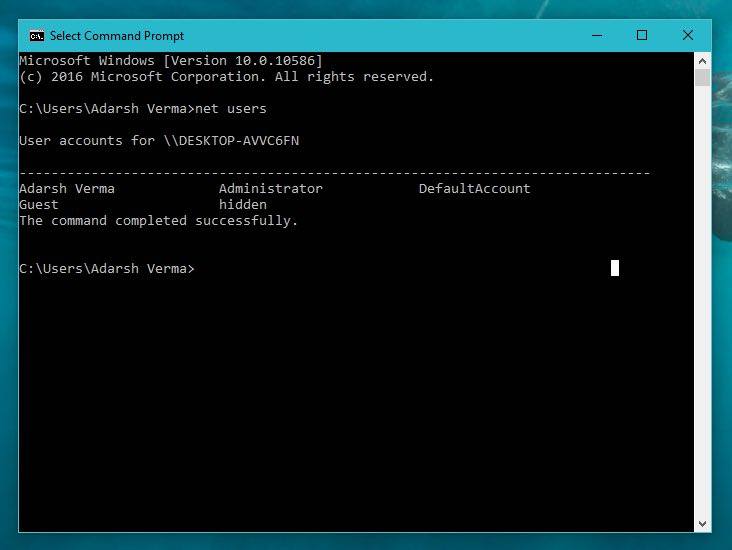732x550 pixels.
Task: Click the "Select Command Prompt" title text
Action: pos(117,36)
